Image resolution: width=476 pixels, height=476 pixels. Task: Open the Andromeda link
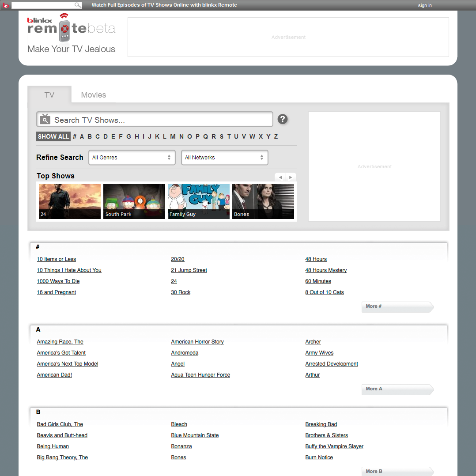pos(185,353)
